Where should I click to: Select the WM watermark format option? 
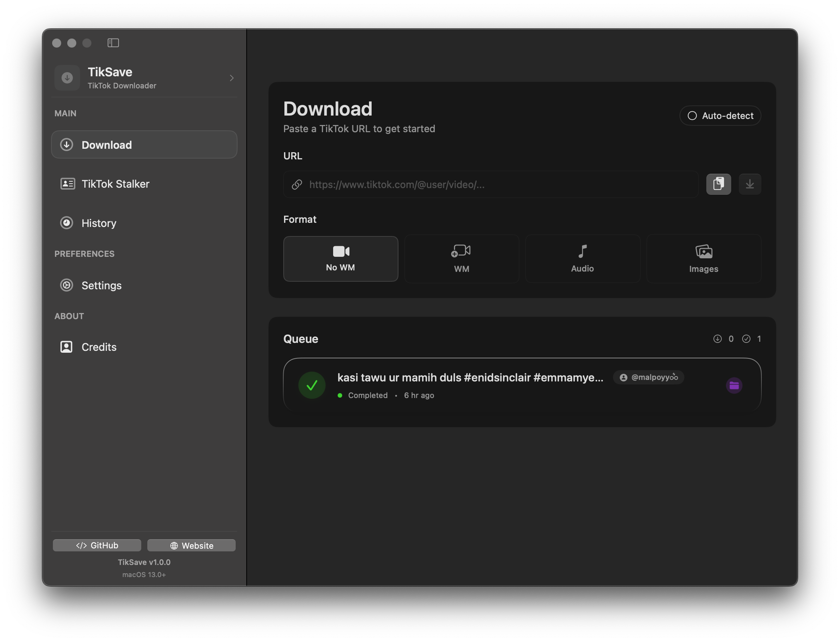click(461, 259)
